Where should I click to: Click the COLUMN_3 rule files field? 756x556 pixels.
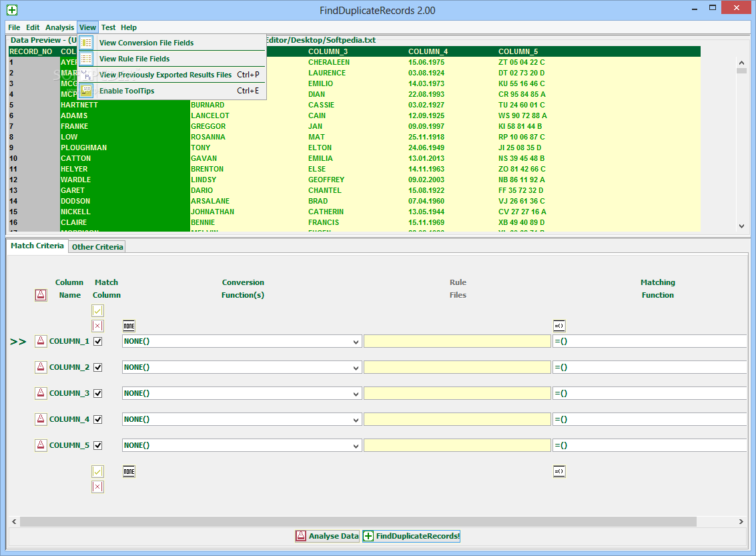pyautogui.click(x=457, y=394)
